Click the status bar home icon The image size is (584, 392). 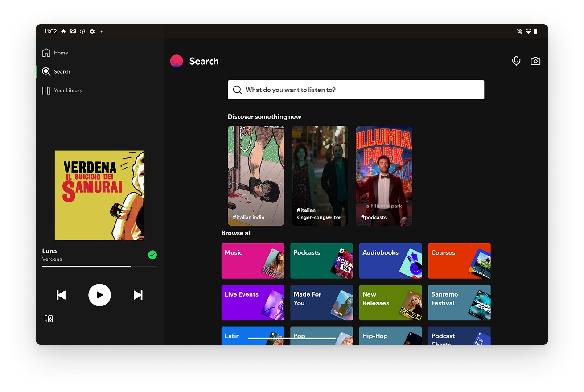point(63,32)
